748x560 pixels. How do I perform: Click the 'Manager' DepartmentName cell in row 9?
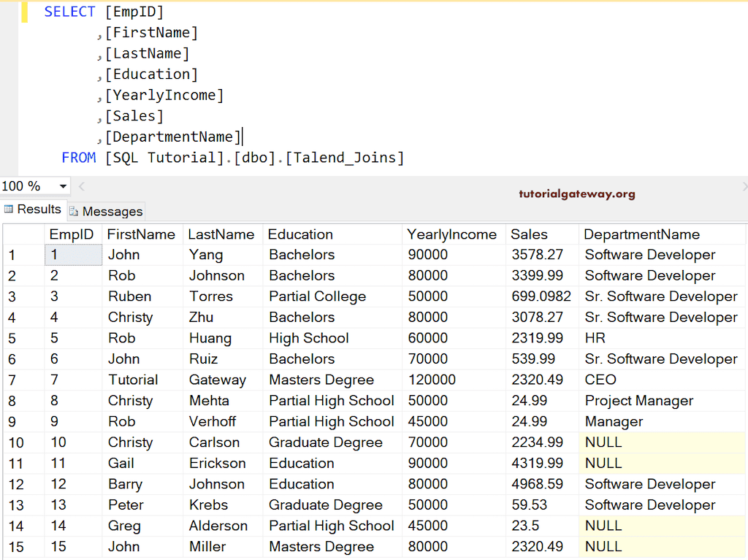(662, 422)
